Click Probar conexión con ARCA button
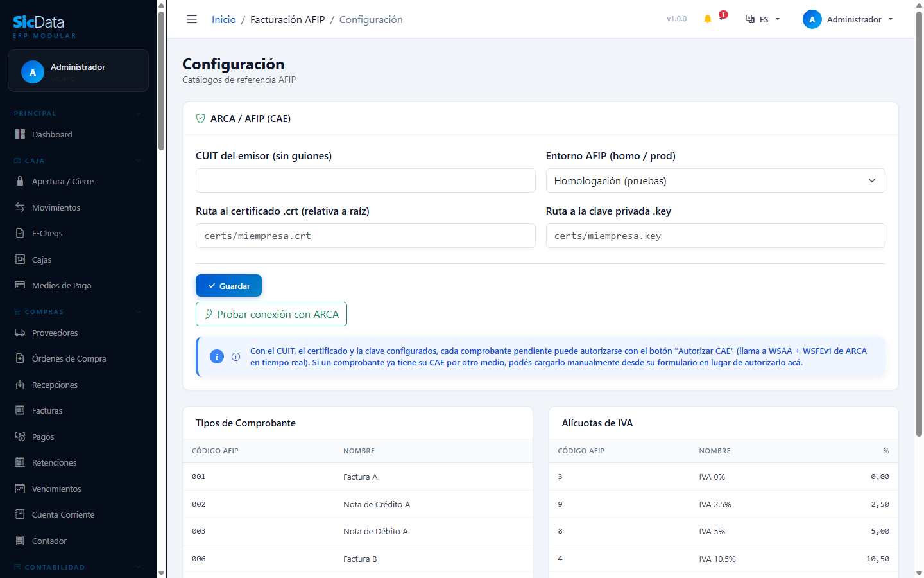This screenshot has width=924, height=578. click(271, 314)
